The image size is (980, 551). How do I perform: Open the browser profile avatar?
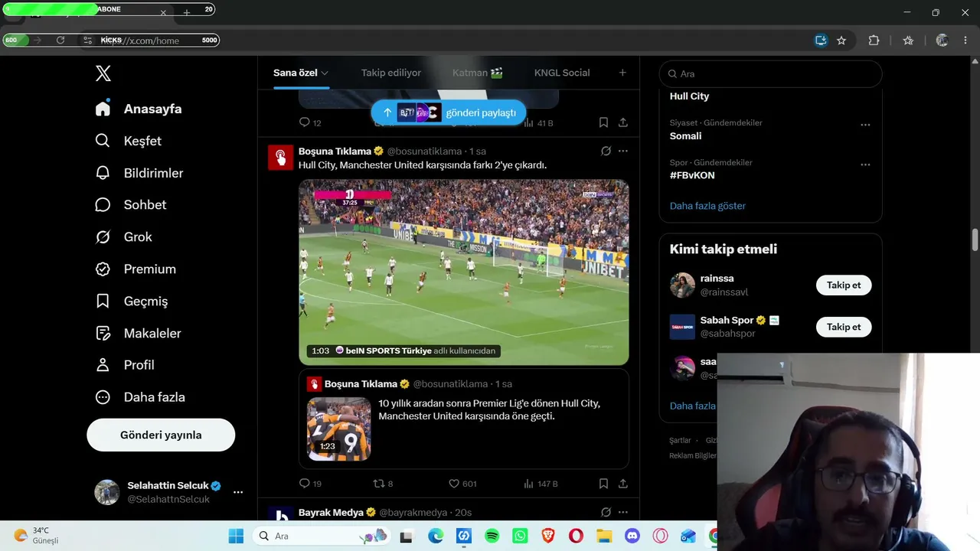942,41
